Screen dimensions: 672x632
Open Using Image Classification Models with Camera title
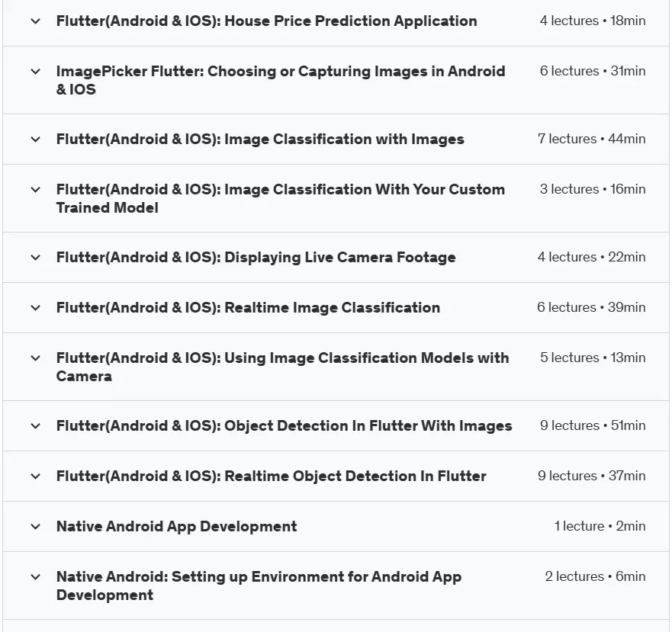click(282, 367)
